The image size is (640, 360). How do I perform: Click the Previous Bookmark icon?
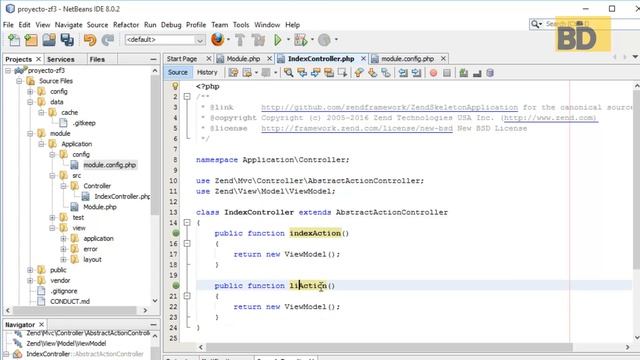(359, 73)
